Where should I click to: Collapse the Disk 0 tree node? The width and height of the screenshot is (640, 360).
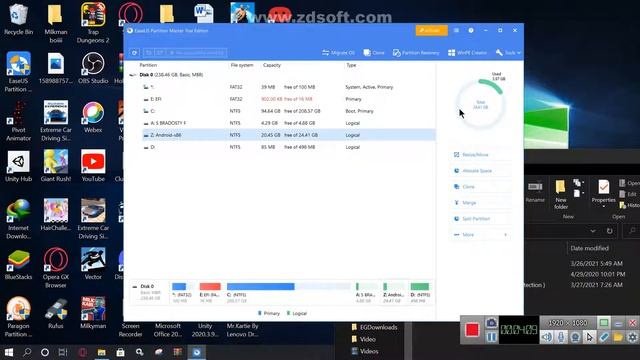(x=132, y=75)
